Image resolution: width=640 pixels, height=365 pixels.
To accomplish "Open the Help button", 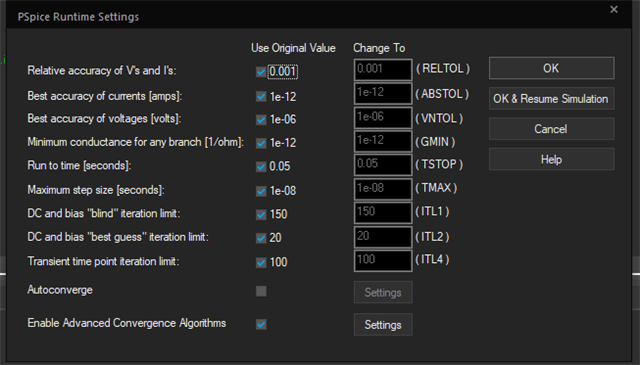I will click(x=551, y=159).
